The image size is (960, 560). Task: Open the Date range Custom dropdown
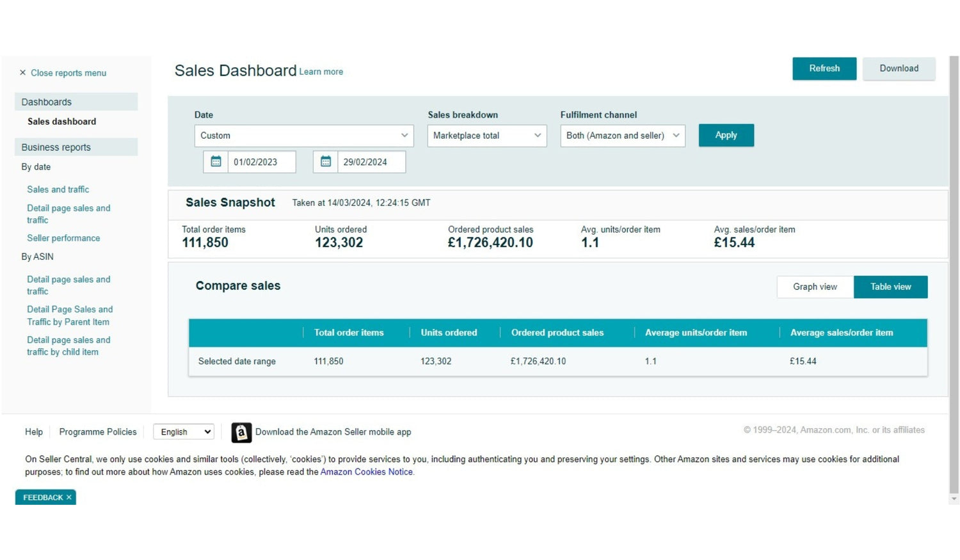[x=304, y=136]
